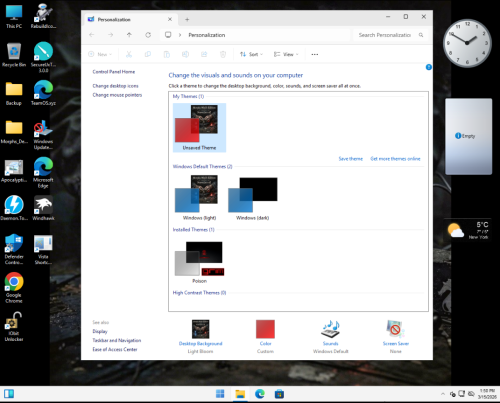Launch Microsoft Edge from taskbar
Viewport: 500px width, 403px height.
(260, 394)
